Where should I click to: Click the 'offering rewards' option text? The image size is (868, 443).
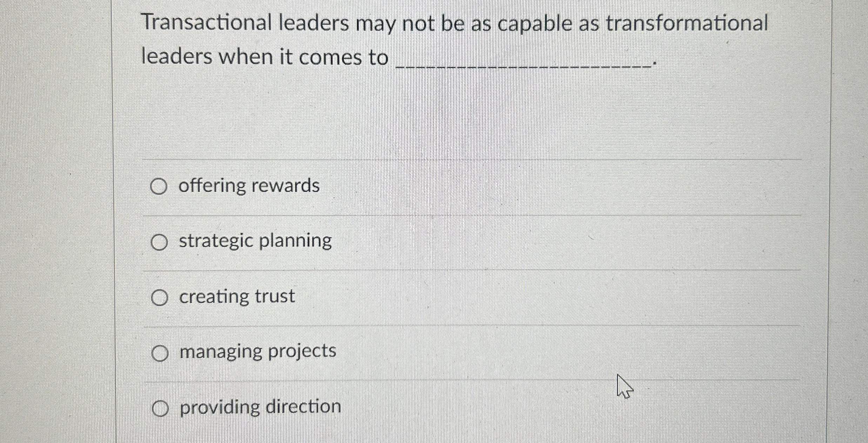249,186
